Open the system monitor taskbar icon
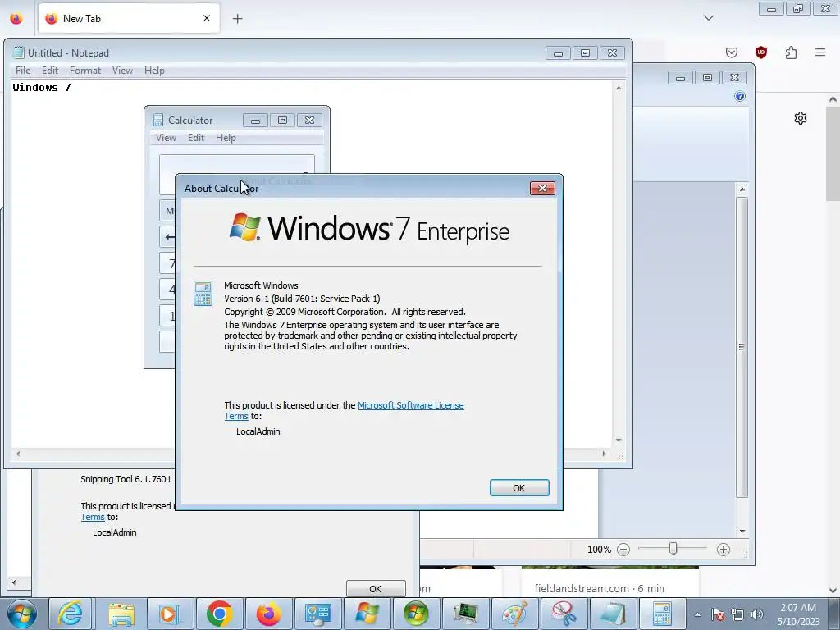840x630 pixels. [464, 614]
